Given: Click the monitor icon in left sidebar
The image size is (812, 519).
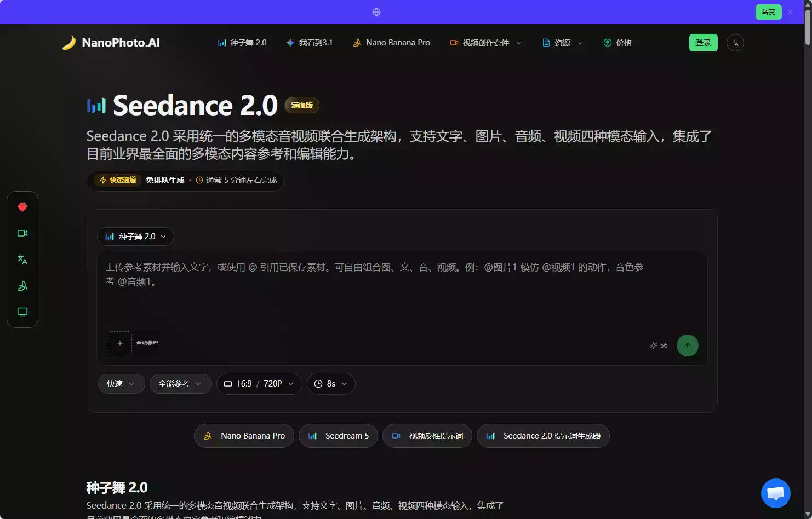Looking at the screenshot, I should pyautogui.click(x=22, y=312).
